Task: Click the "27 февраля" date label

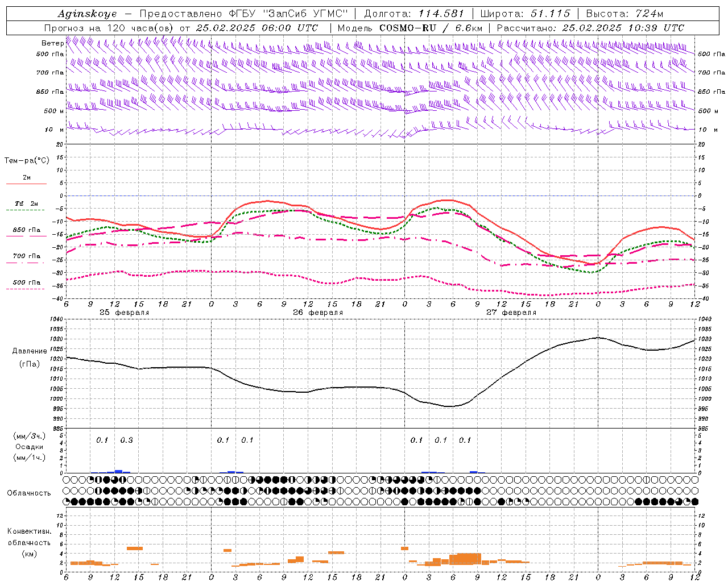Action: (511, 313)
